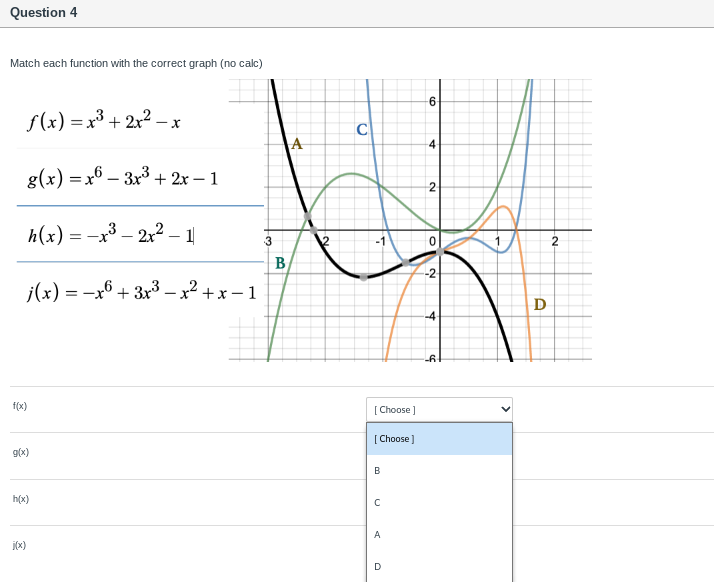714x582 pixels.
Task: Click the j(x) formula image
Action: click(141, 291)
